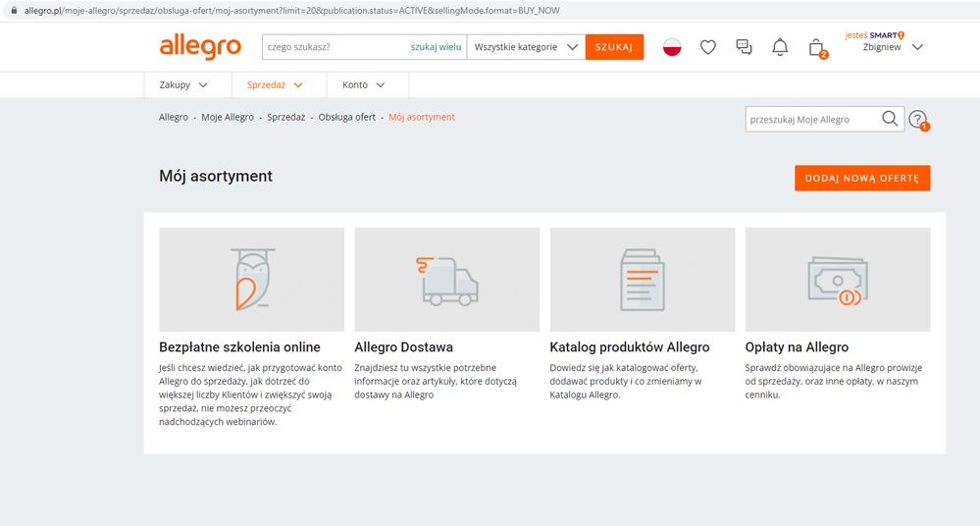Go to Sprzedaż breadcrumb link
The height and width of the screenshot is (526, 980).
[285, 117]
